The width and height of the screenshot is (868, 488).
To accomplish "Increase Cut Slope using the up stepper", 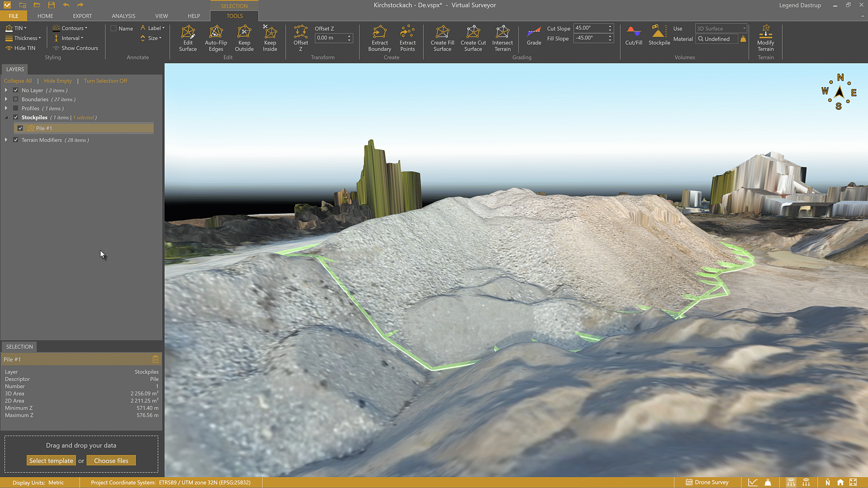I will 609,26.
